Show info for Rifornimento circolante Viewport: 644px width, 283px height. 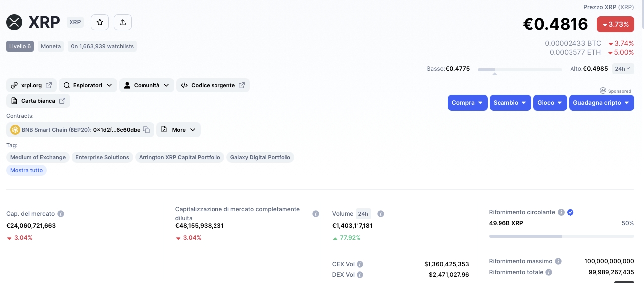pos(561,212)
